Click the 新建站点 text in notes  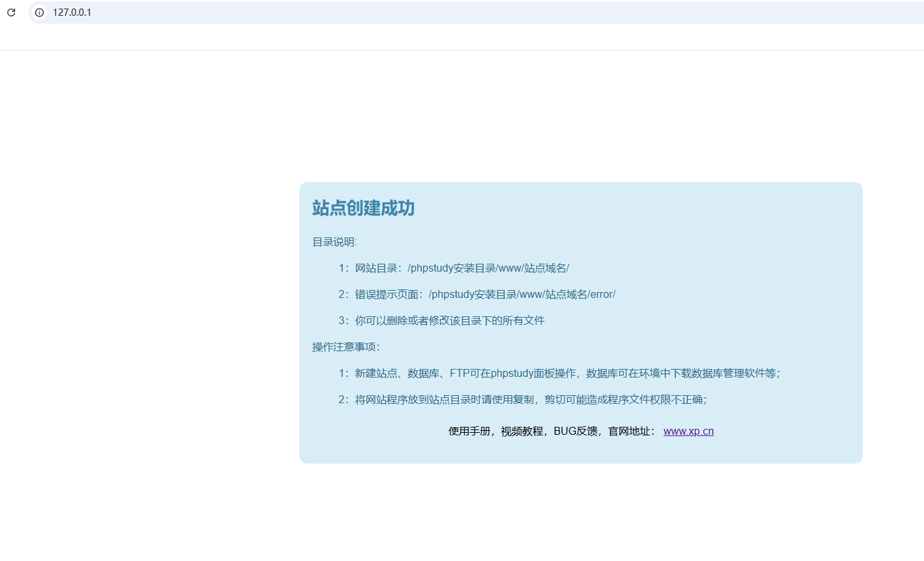[376, 374]
